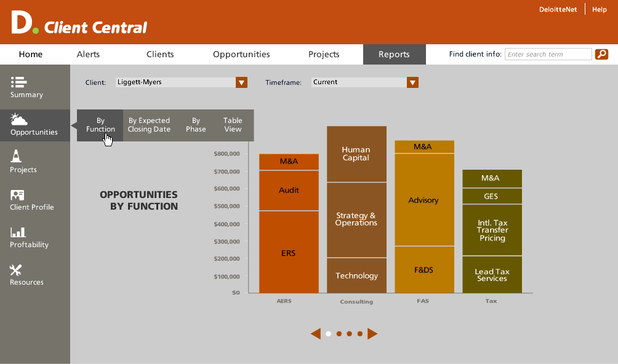Viewport: 618px width, 364px height.
Task: Go to next chart with right arrow
Action: [x=372, y=334]
